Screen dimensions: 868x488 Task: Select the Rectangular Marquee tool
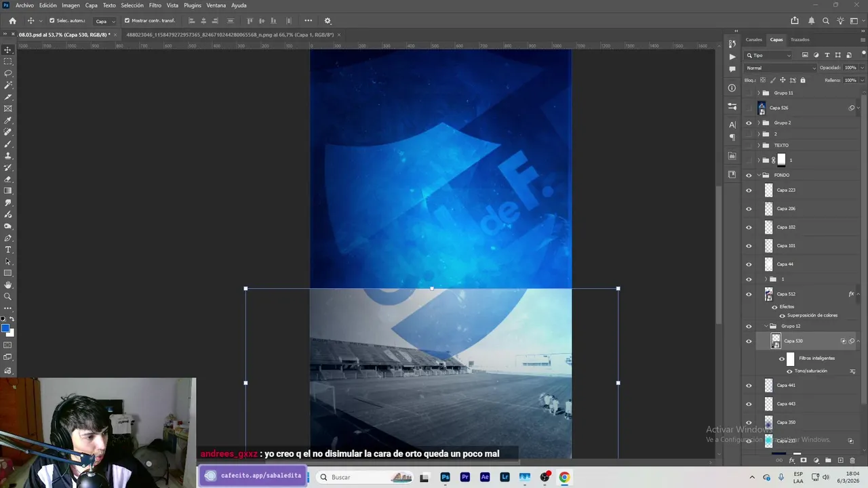8,62
